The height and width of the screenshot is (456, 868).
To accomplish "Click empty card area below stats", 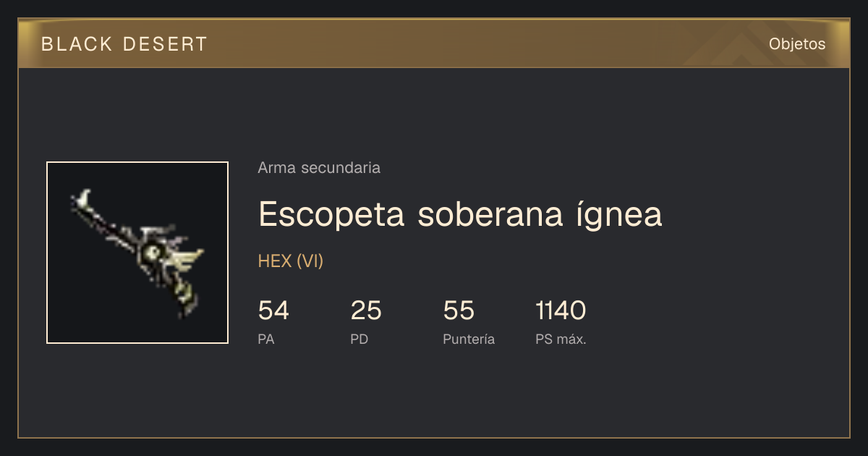I will [x=434, y=394].
